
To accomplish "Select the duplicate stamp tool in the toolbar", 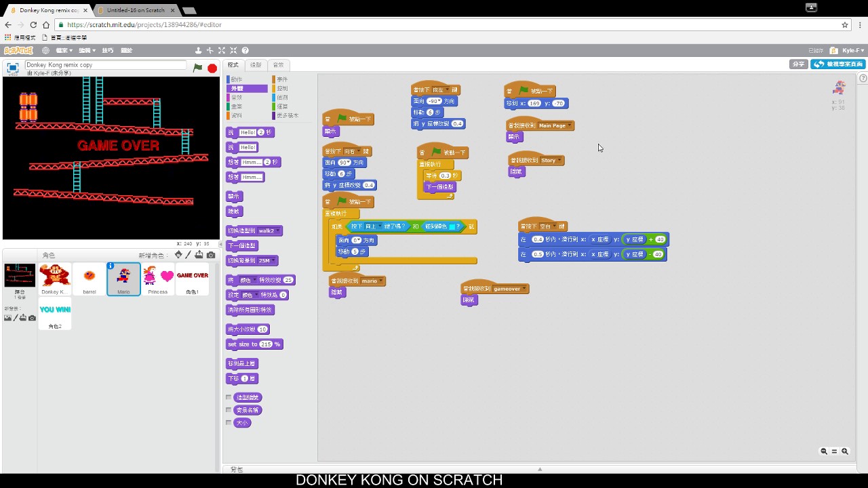I will click(x=198, y=50).
